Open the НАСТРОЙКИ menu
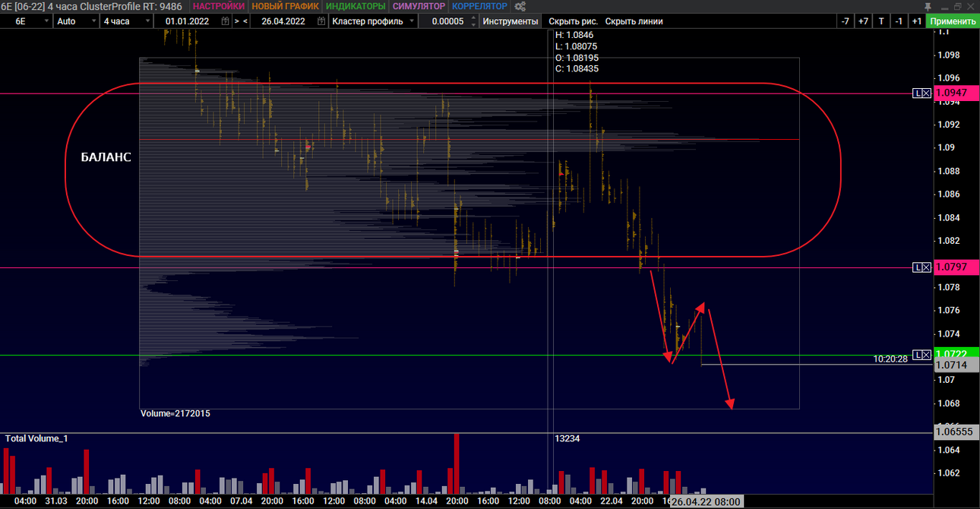 click(x=218, y=6)
